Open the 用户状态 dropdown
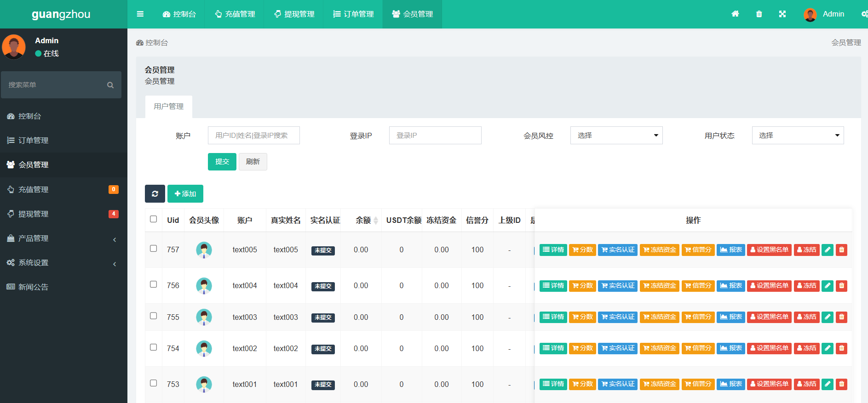The height and width of the screenshot is (403, 868). (x=798, y=136)
